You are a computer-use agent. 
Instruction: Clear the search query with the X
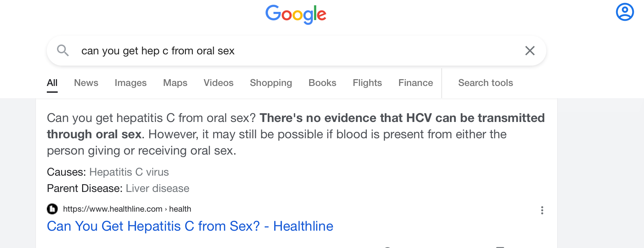coord(530,51)
